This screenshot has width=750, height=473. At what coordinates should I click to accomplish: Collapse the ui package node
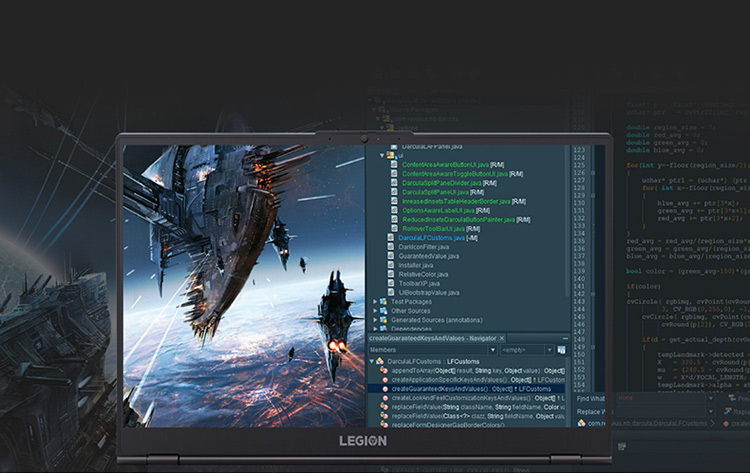[382, 155]
